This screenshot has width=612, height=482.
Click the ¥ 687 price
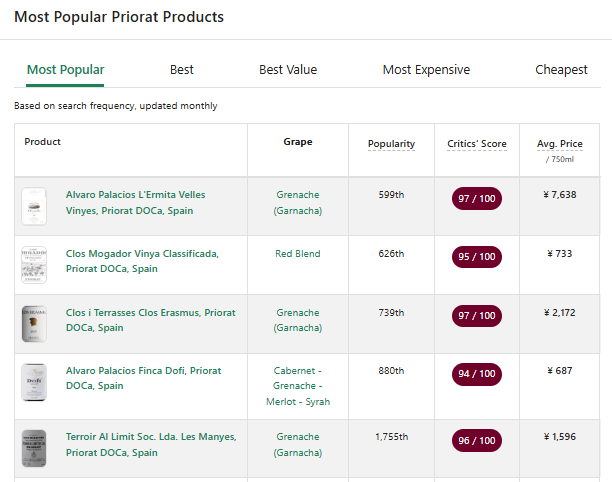[560, 371]
